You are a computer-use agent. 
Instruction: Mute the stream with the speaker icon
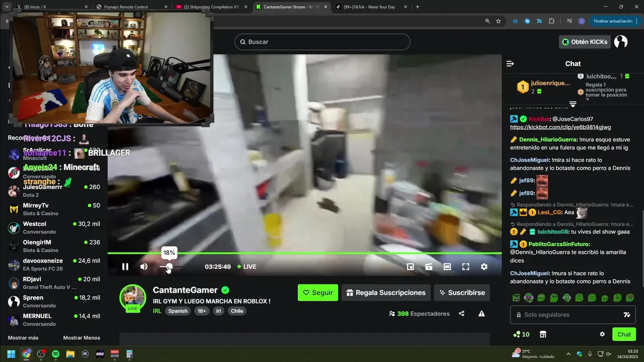tap(144, 267)
